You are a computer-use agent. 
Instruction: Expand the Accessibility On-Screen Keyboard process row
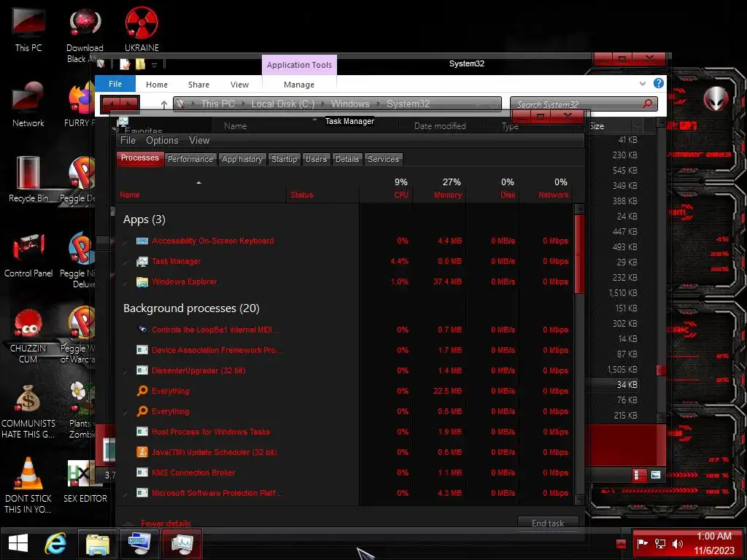coord(125,242)
